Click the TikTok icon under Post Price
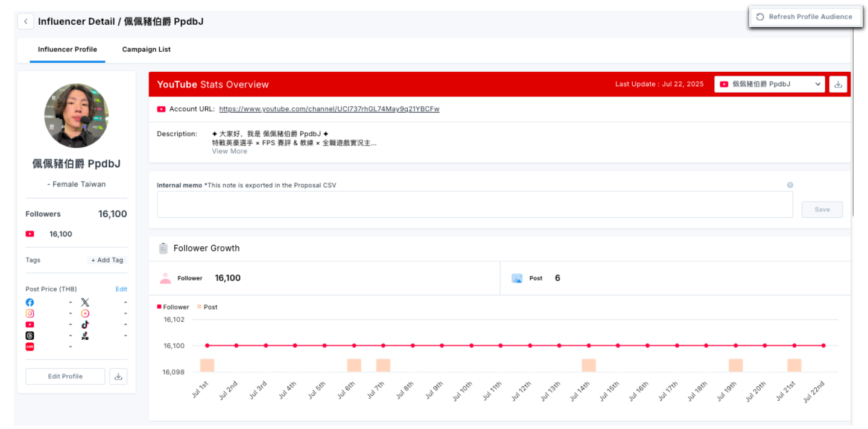 pyautogui.click(x=85, y=325)
